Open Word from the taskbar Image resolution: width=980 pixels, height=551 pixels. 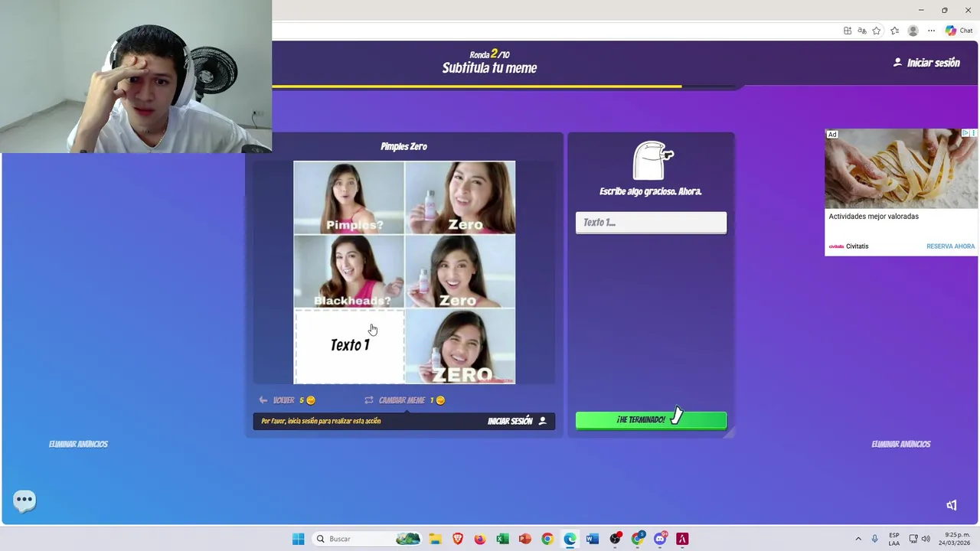point(592,539)
